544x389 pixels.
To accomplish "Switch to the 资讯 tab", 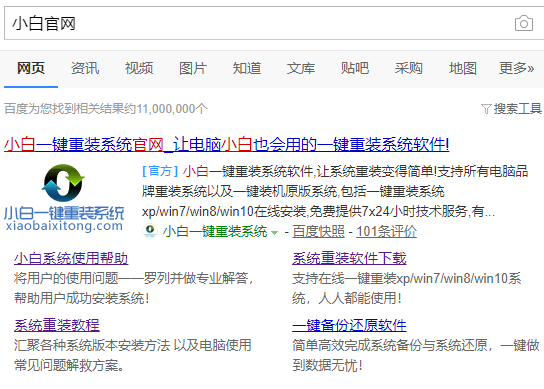I will tap(85, 68).
